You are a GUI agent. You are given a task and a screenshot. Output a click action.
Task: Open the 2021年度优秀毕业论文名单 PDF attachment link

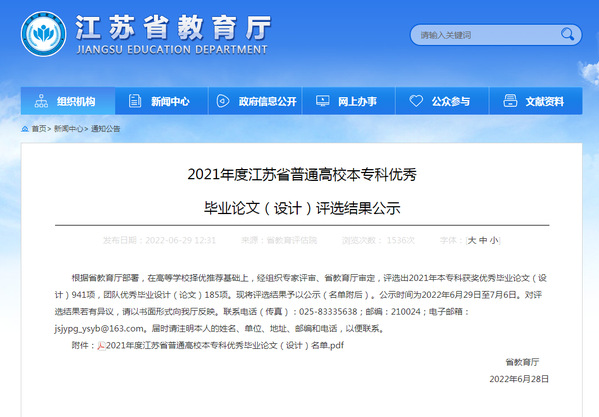coord(225,346)
